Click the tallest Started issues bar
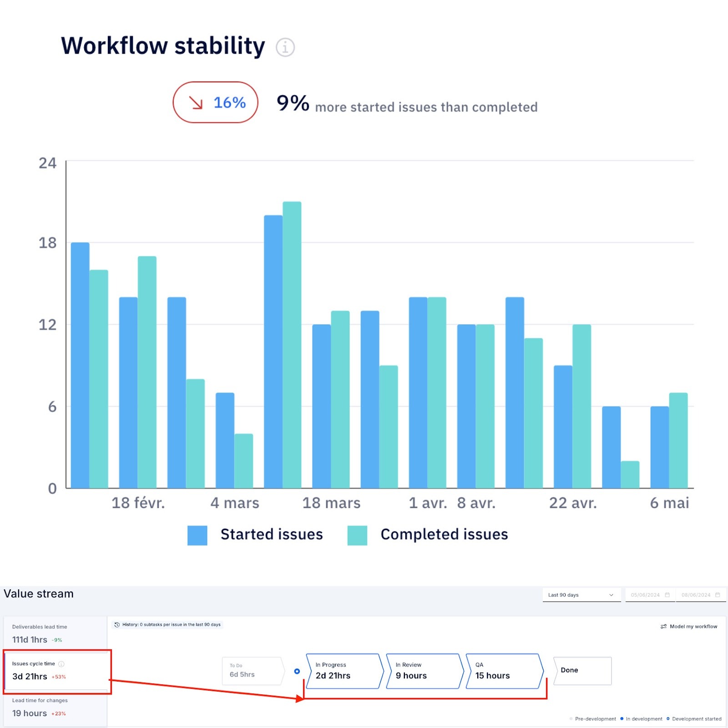728x728 pixels. 273,350
